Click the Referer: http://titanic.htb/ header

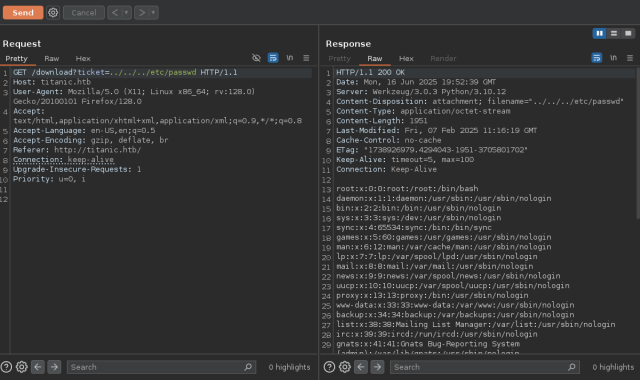tap(77, 150)
